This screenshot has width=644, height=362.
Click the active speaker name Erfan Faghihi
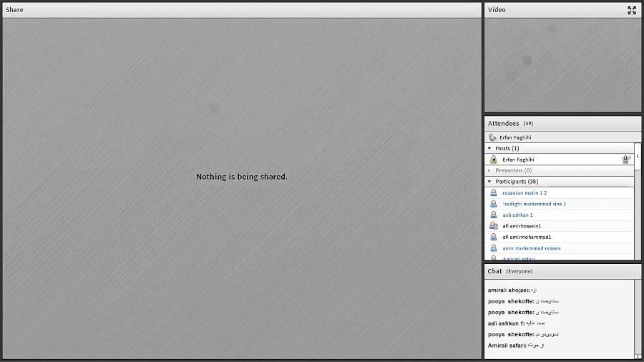click(515, 137)
